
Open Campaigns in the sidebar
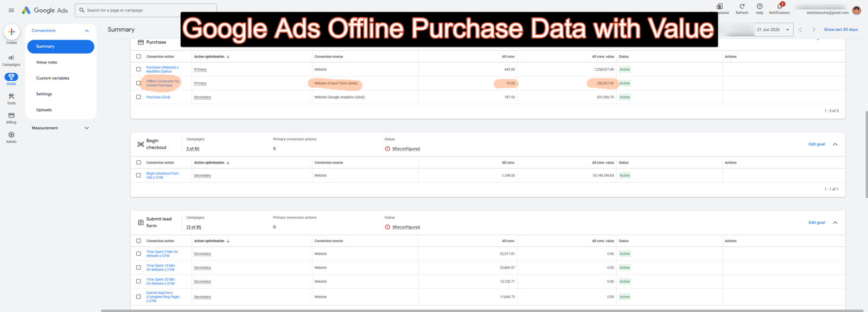pyautogui.click(x=11, y=60)
